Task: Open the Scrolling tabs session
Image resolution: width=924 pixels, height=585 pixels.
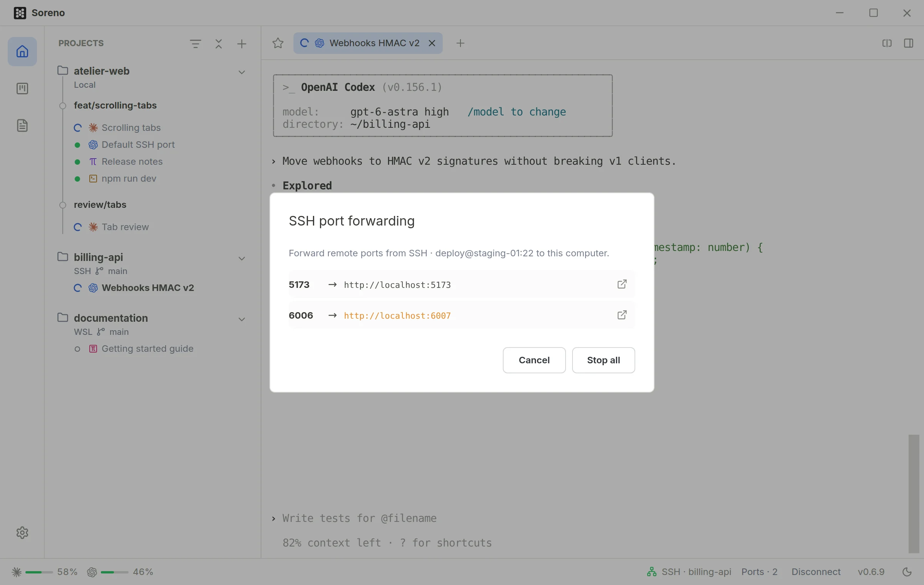Action: [131, 128]
